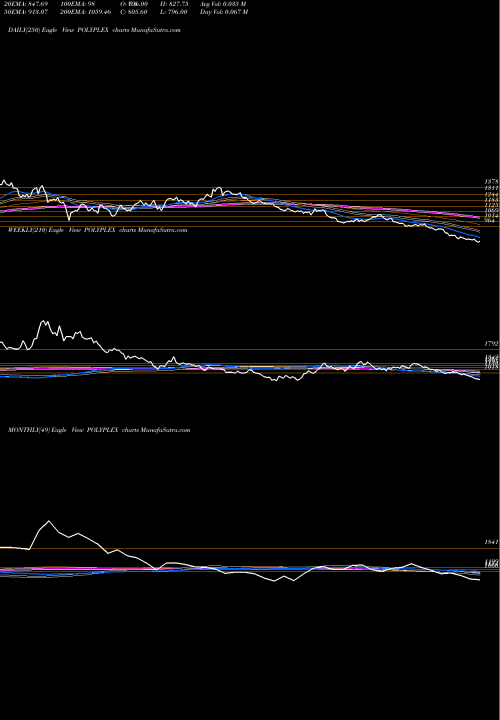
Task: Click the 1378 price label on daily chart
Action: [x=491, y=182]
